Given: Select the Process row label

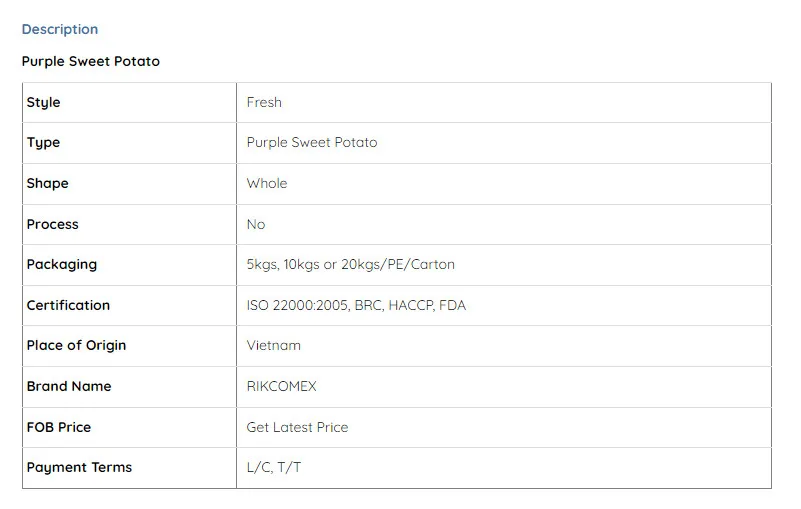Looking at the screenshot, I should click(53, 224).
